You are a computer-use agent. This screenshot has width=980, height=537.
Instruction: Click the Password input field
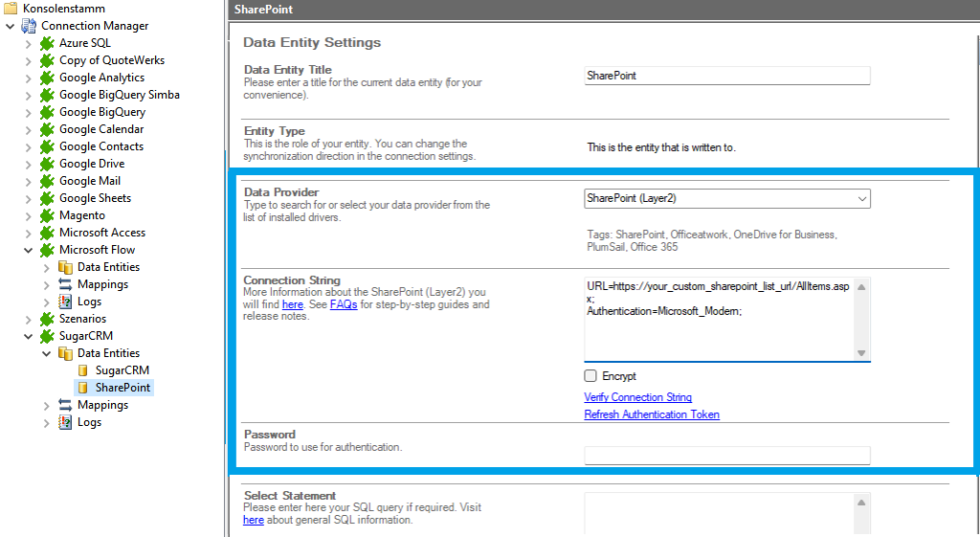(727, 456)
